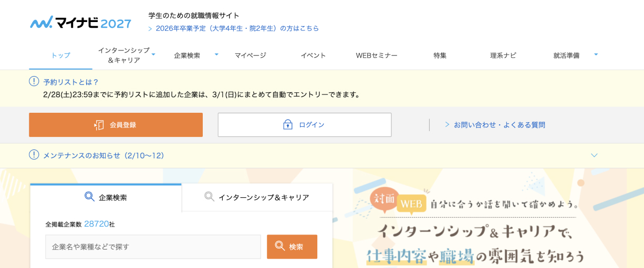Image resolution: width=644 pixels, height=268 pixels.
Task: Click the orange 検索 button
Action: pos(292,246)
